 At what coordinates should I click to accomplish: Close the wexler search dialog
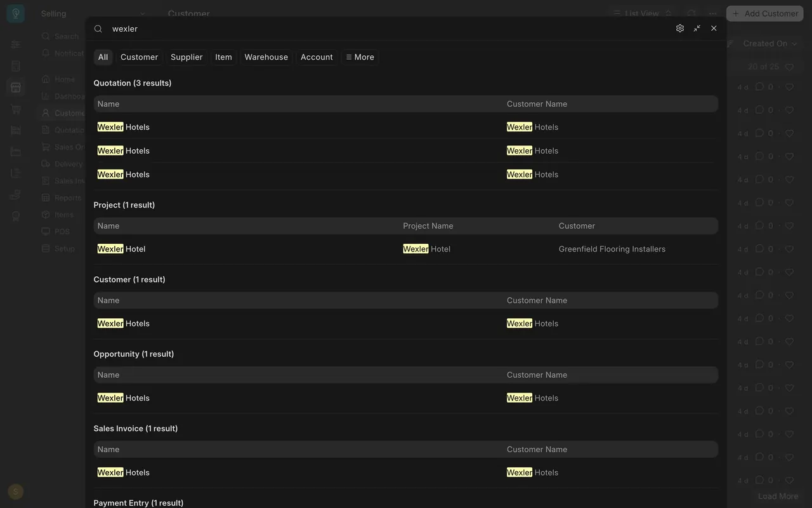pyautogui.click(x=714, y=29)
